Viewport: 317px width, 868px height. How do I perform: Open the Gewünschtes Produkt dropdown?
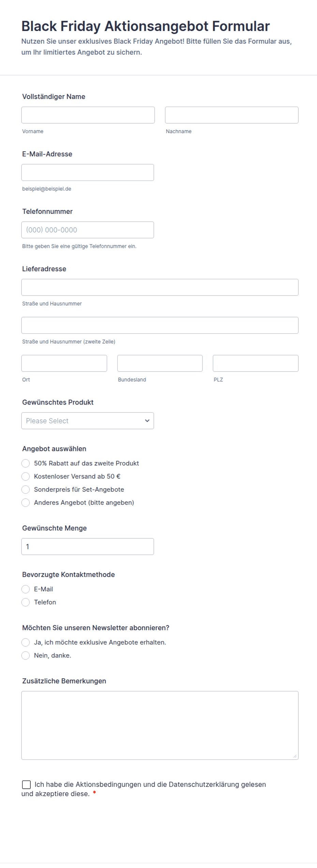pyautogui.click(x=88, y=421)
